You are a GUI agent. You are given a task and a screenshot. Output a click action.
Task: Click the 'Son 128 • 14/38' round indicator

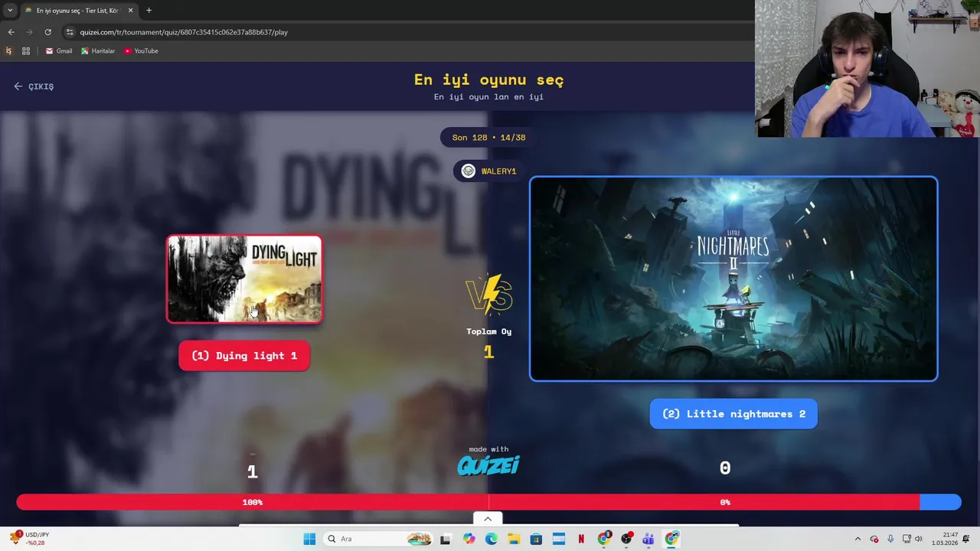[x=488, y=138]
